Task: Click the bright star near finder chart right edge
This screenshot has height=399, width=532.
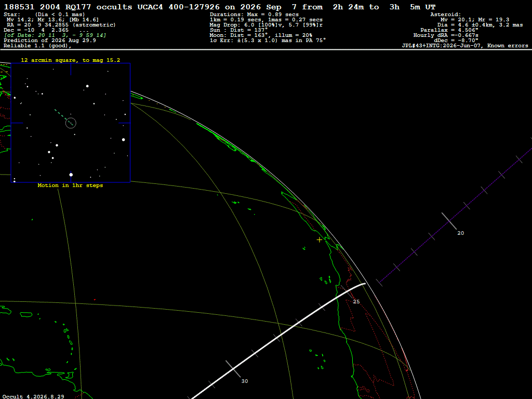Action: 124,140
